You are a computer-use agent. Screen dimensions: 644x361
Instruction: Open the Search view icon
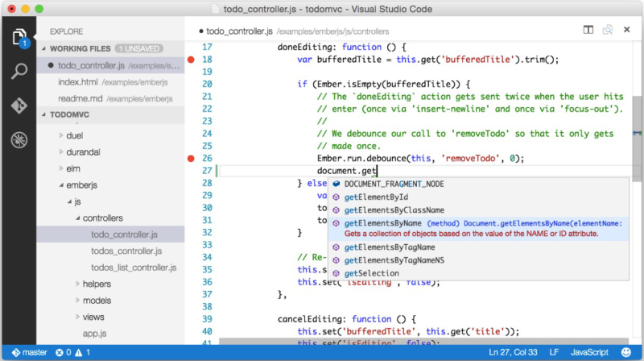click(x=19, y=71)
